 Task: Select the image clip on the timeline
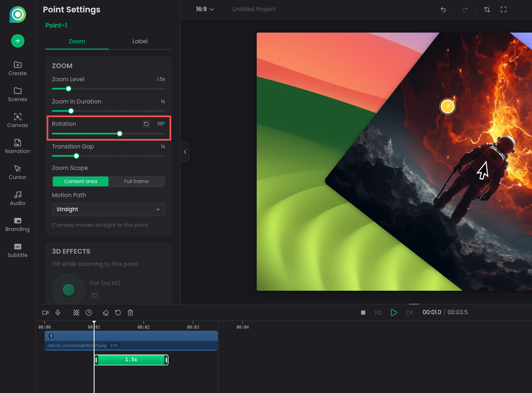131,341
